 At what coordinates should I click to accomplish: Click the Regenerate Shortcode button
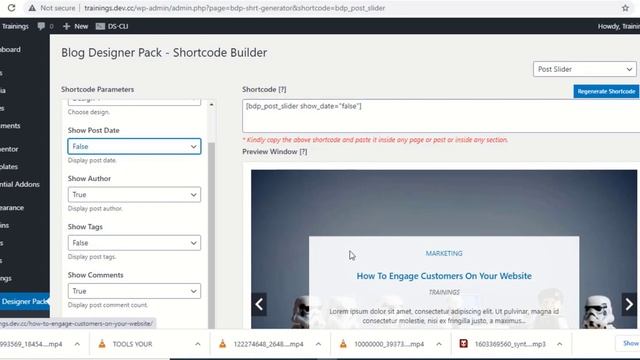tap(606, 91)
